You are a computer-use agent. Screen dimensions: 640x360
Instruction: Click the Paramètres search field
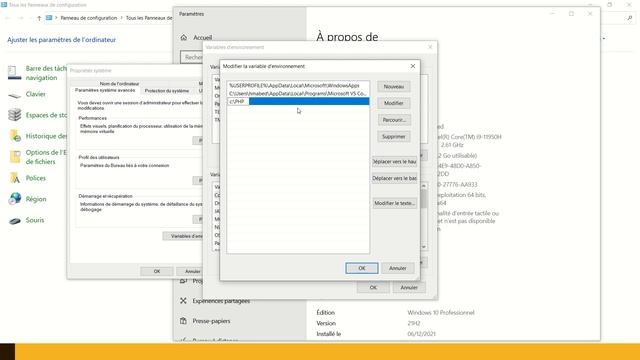click(x=192, y=57)
